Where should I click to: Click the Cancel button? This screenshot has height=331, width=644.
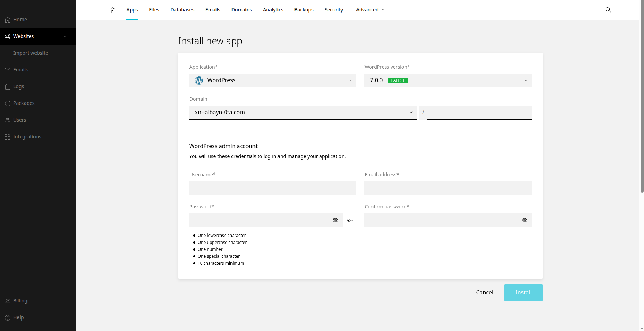[485, 293]
